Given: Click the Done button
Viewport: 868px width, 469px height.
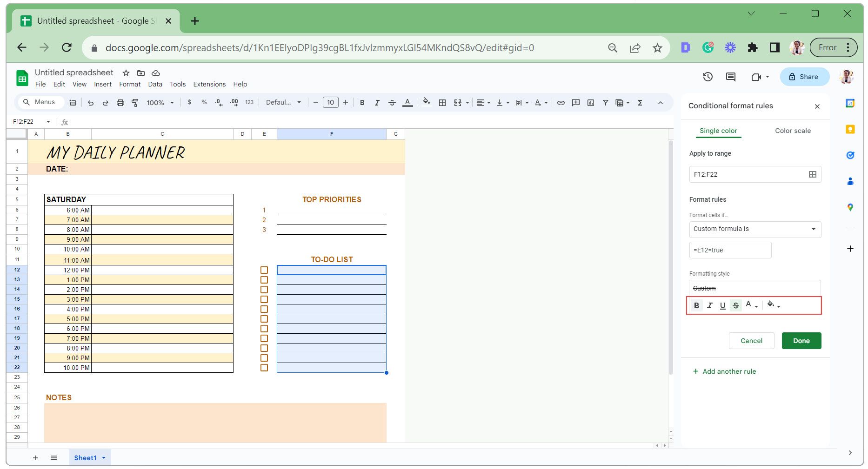Looking at the screenshot, I should point(801,341).
